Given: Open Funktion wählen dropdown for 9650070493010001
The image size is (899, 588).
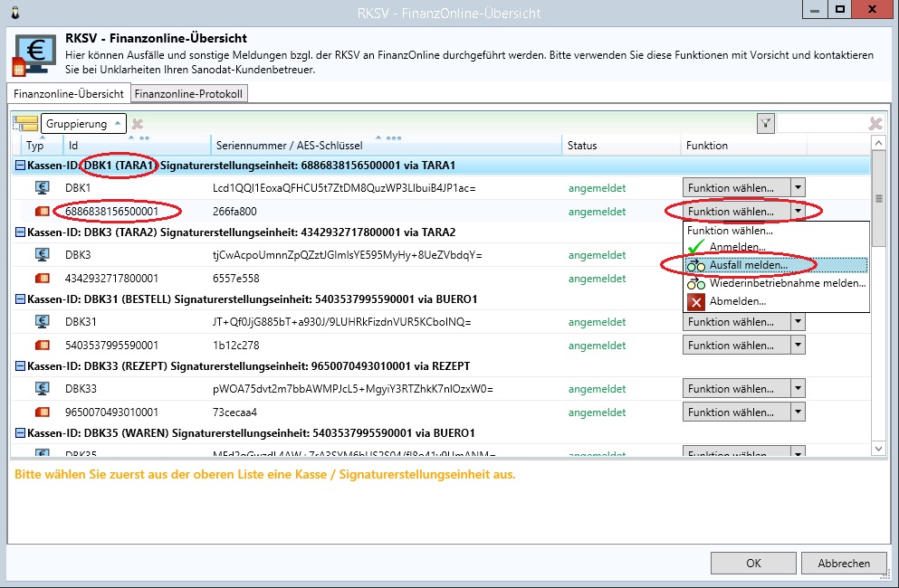Looking at the screenshot, I should [x=798, y=413].
